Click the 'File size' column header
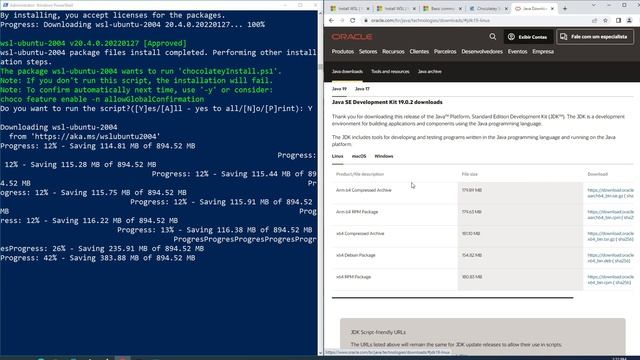Screen dimensions: 640x360 [x=469, y=174]
